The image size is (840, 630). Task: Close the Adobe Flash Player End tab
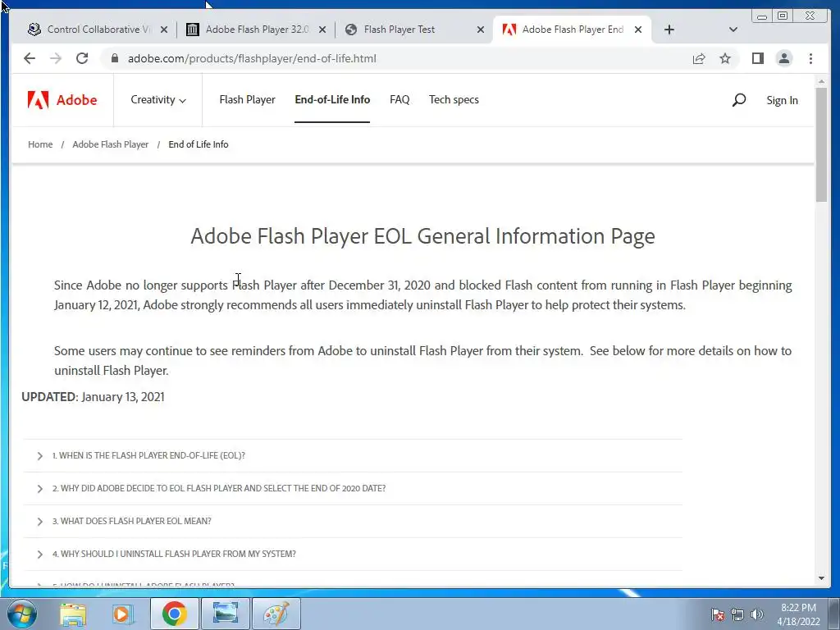point(638,30)
